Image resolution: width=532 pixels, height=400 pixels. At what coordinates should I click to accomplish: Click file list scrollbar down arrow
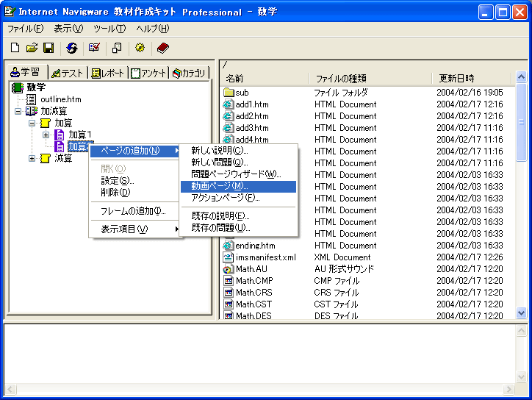[x=521, y=312]
